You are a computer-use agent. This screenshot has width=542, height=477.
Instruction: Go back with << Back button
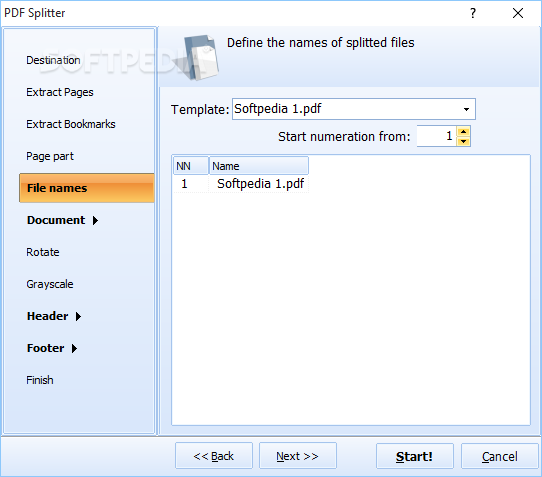click(214, 456)
